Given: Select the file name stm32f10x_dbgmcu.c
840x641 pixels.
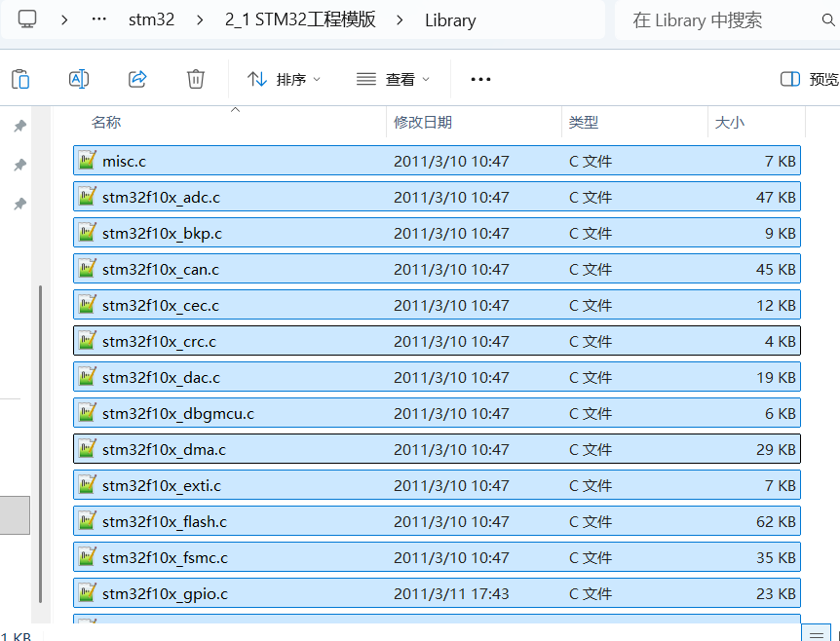Looking at the screenshot, I should (x=178, y=413).
